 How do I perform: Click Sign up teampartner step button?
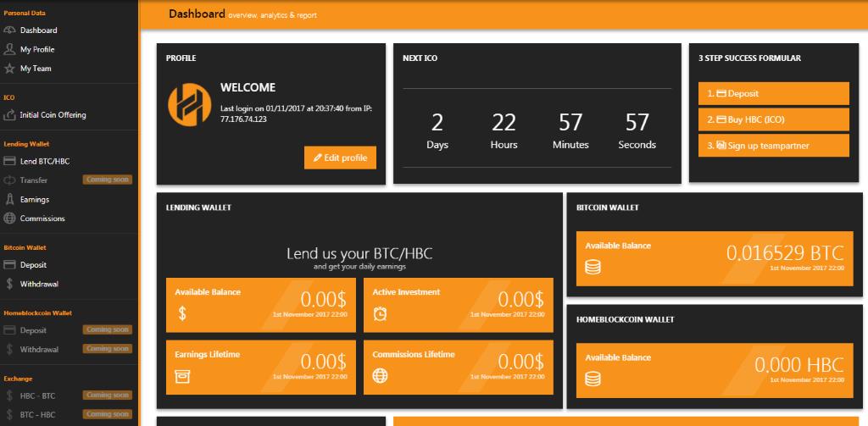773,146
